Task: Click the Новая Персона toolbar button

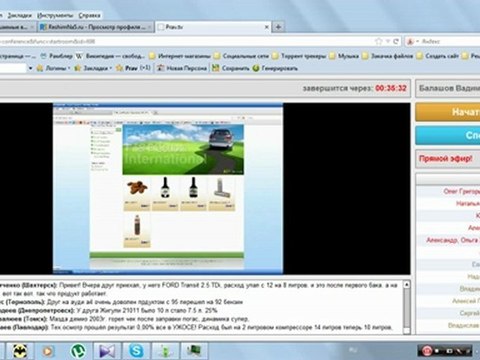Action: pos(182,68)
